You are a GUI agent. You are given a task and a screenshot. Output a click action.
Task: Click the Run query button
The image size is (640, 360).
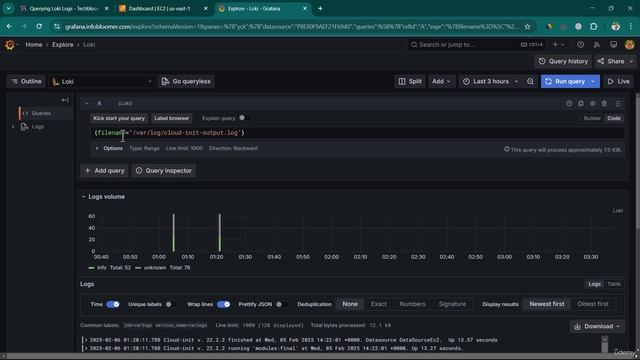pyautogui.click(x=565, y=81)
